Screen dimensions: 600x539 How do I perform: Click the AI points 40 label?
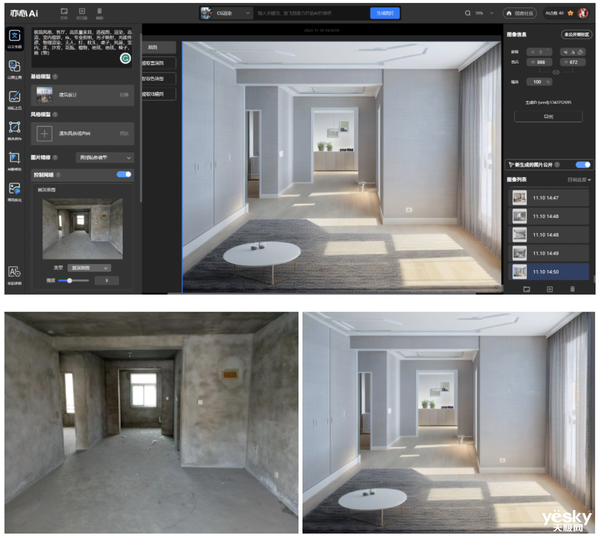click(554, 13)
